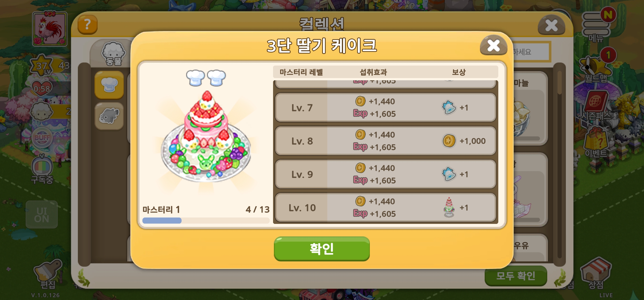This screenshot has width=644, height=300.
Task: Select the Lv. 10 mastery reward row
Action: (x=385, y=207)
